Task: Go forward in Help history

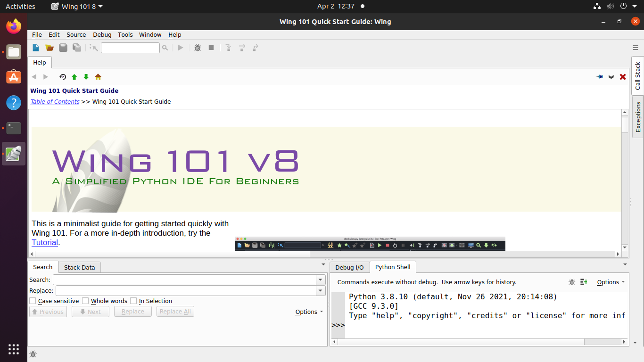Action: [46, 77]
